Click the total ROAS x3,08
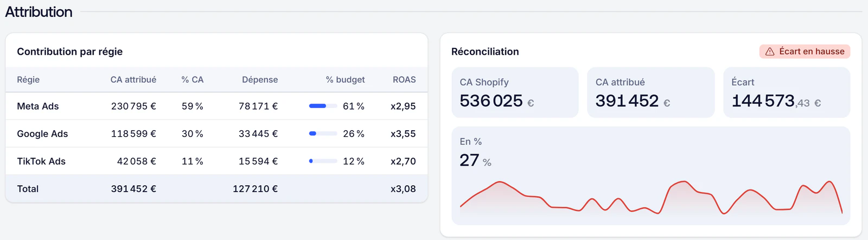Screen dimensions: 868x240 click(403, 189)
